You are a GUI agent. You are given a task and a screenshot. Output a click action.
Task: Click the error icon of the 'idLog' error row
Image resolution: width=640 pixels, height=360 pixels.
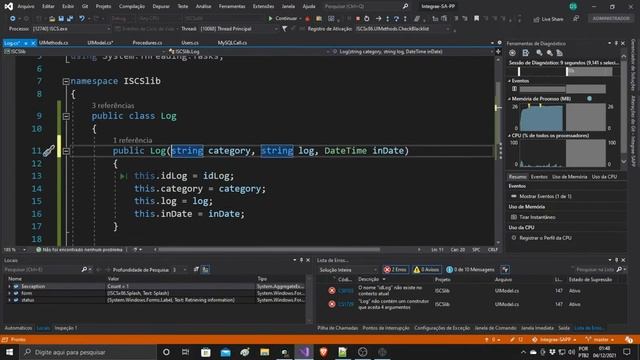tap(332, 291)
